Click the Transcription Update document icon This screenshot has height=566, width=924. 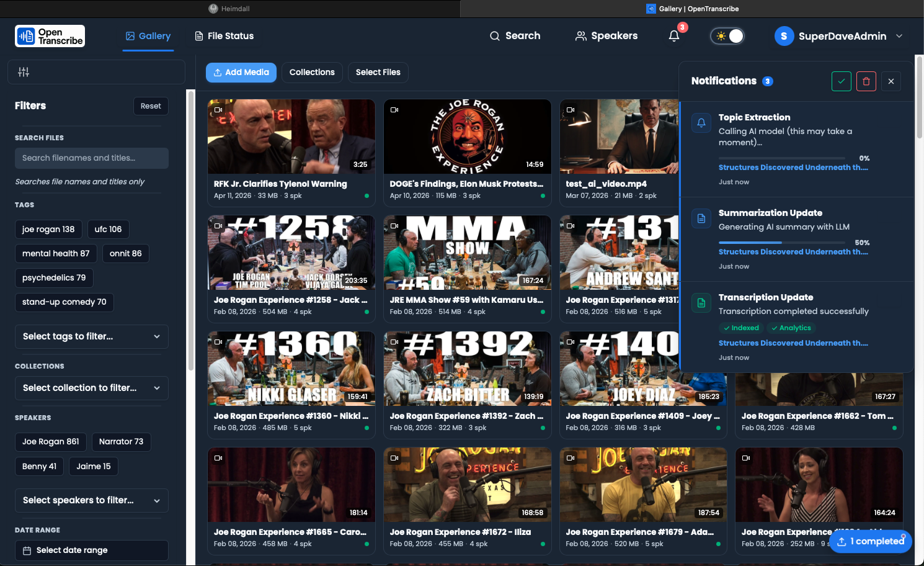(x=701, y=303)
